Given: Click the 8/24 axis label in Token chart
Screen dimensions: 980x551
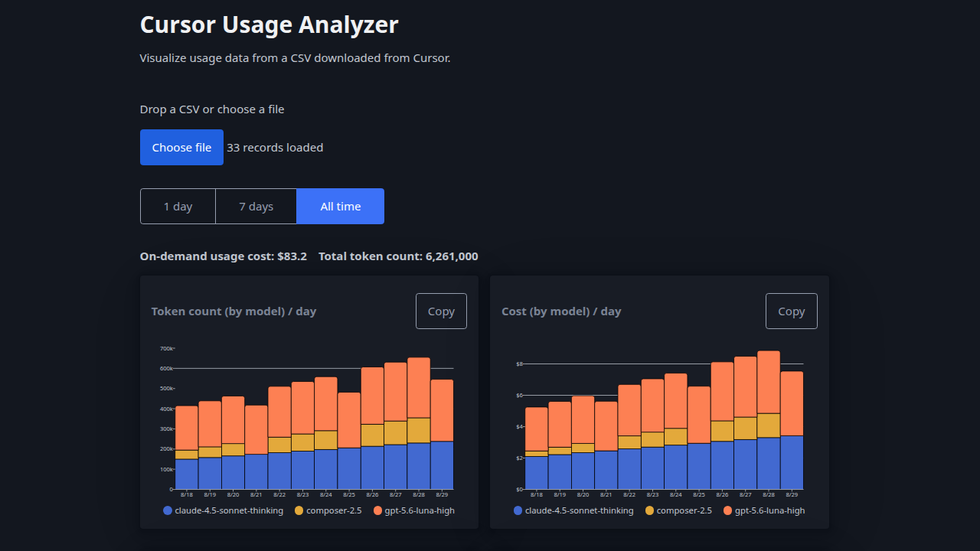Looking at the screenshot, I should click(x=326, y=495).
